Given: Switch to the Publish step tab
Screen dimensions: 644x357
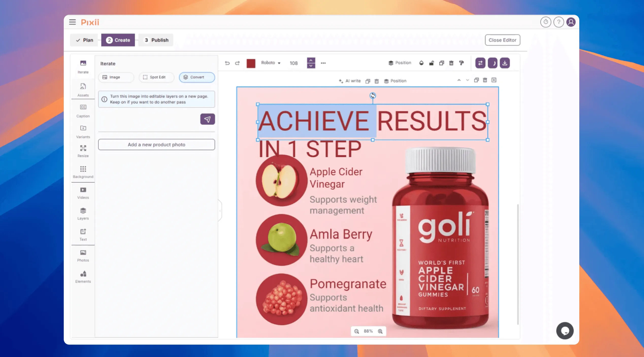Looking at the screenshot, I should pyautogui.click(x=156, y=40).
